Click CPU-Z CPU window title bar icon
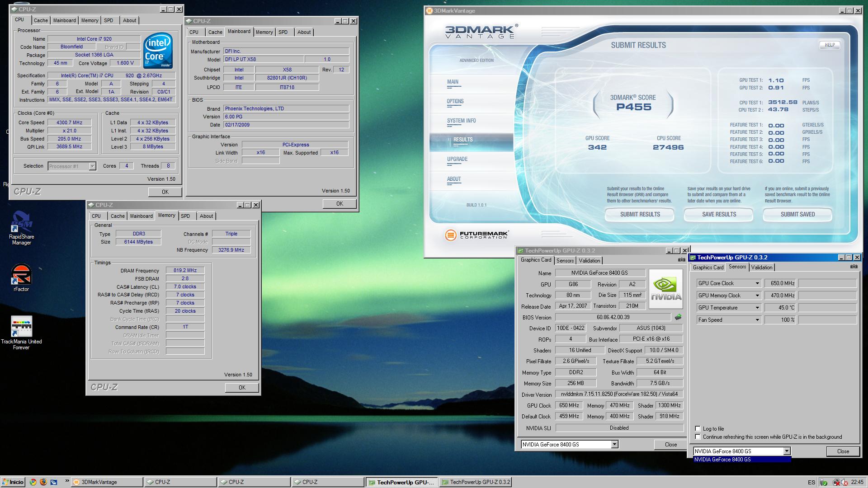868x488 pixels. 14,9
